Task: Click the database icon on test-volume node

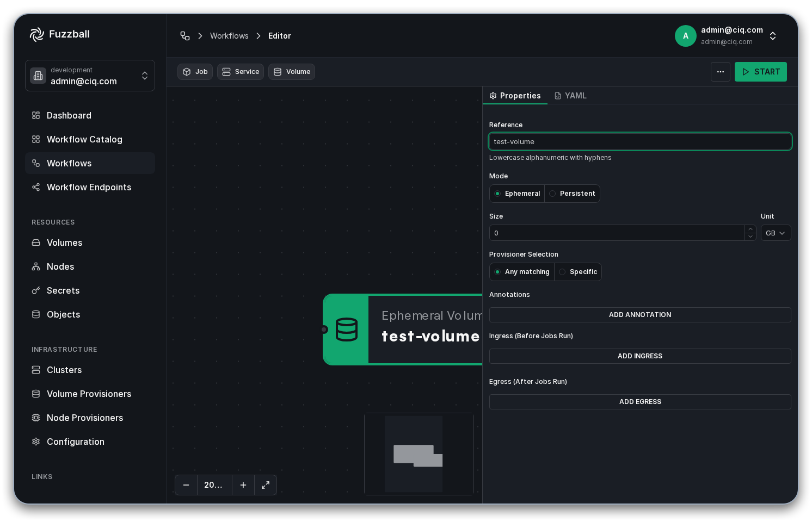Action: [347, 330]
